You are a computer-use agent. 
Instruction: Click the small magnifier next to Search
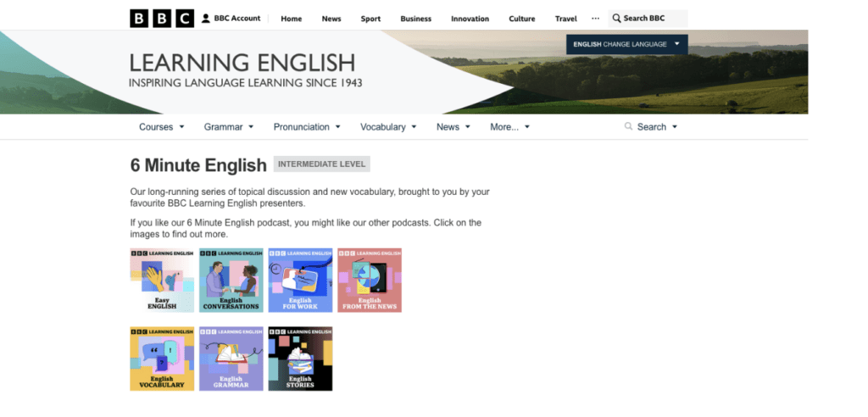(628, 126)
